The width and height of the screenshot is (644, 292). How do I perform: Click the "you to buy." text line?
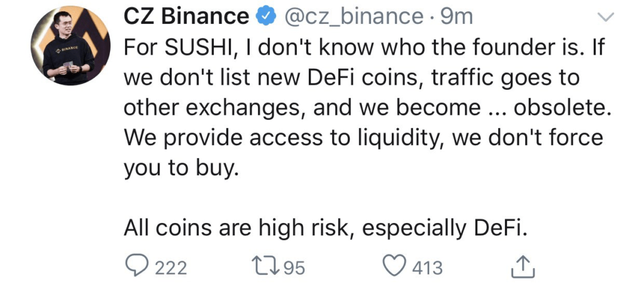(x=181, y=168)
